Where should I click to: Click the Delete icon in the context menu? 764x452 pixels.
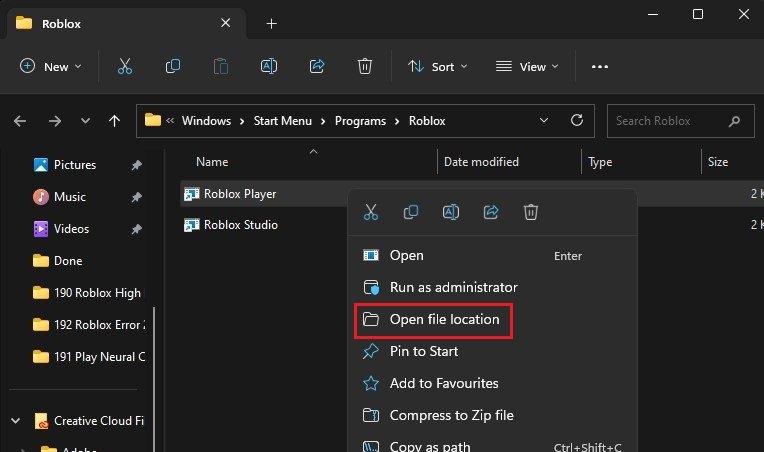coord(531,212)
